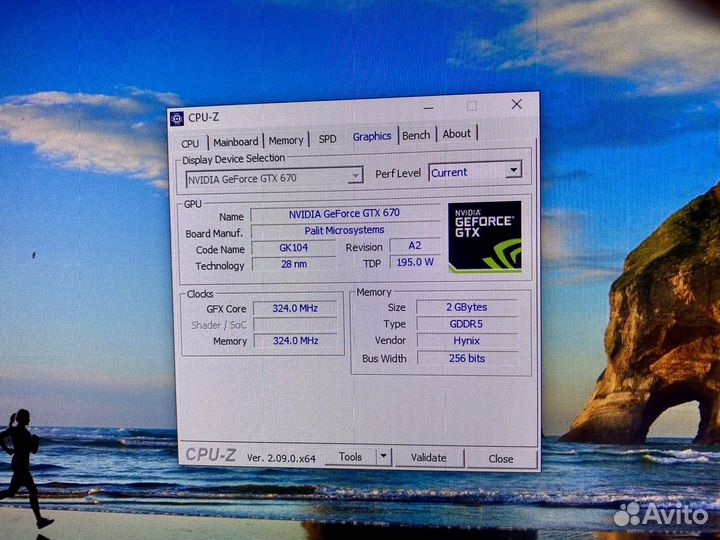Viewport: 720px width, 540px height.
Task: Expand the Tools dropdown arrow
Action: pos(384,457)
